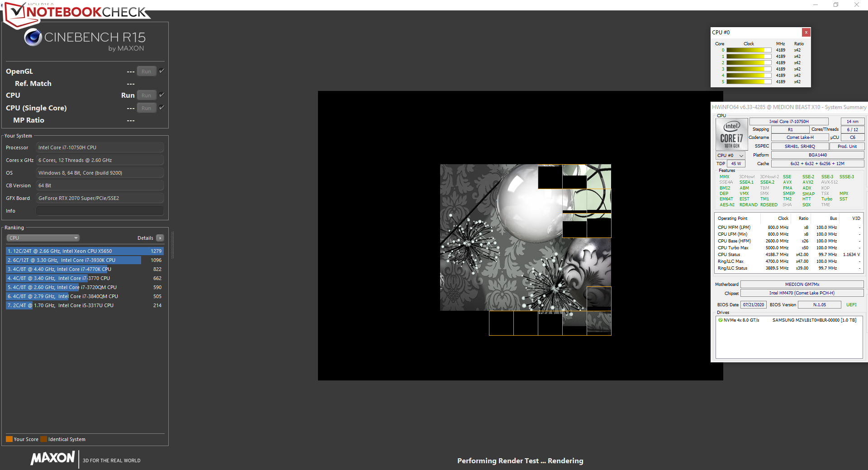Click the BGA1440 platform field
Image resolution: width=868 pixels, height=470 pixels.
click(818, 155)
